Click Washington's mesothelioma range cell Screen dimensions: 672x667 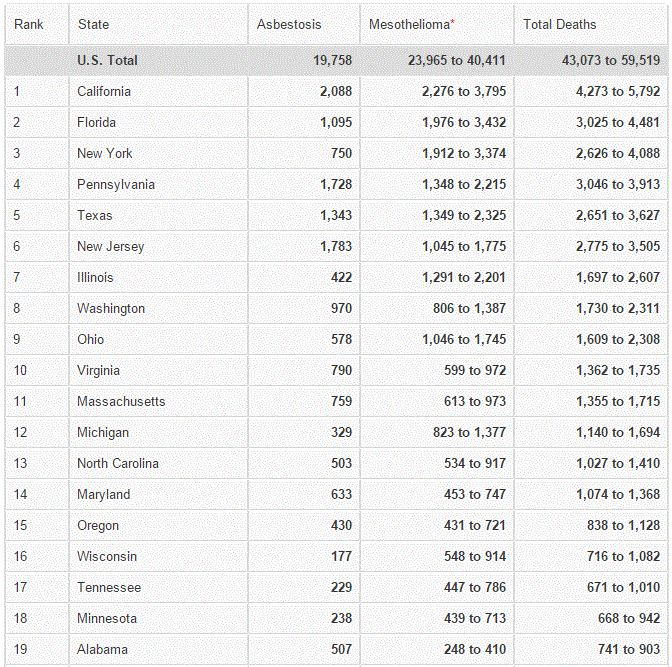(x=455, y=308)
